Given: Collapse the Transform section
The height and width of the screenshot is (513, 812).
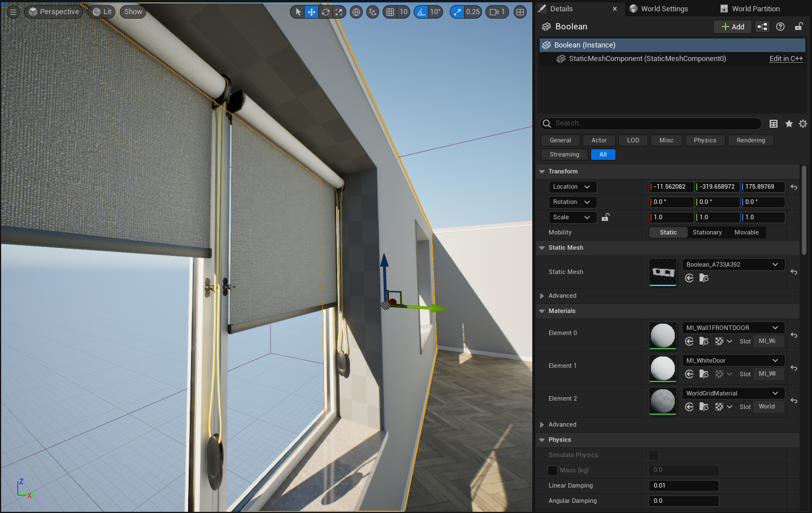Looking at the screenshot, I should click(542, 172).
